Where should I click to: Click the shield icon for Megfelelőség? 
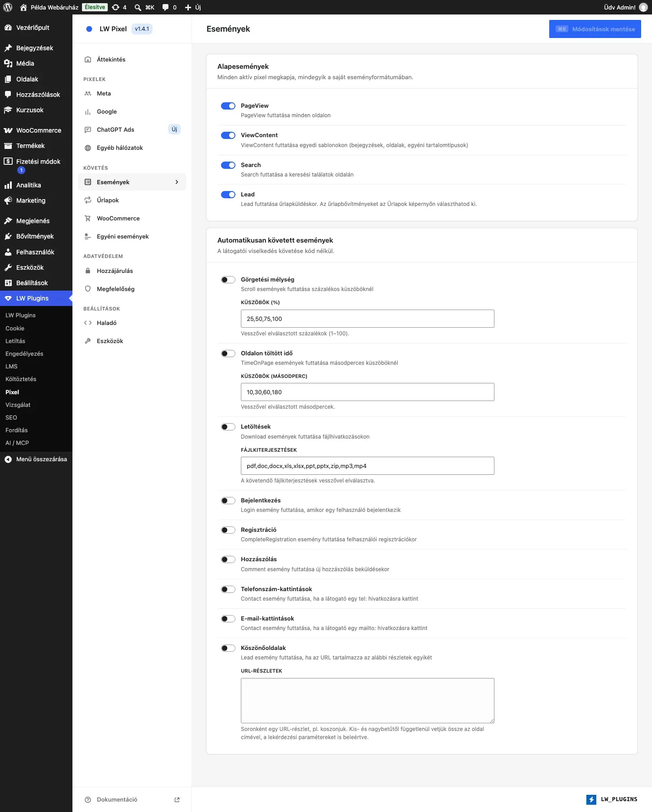88,289
